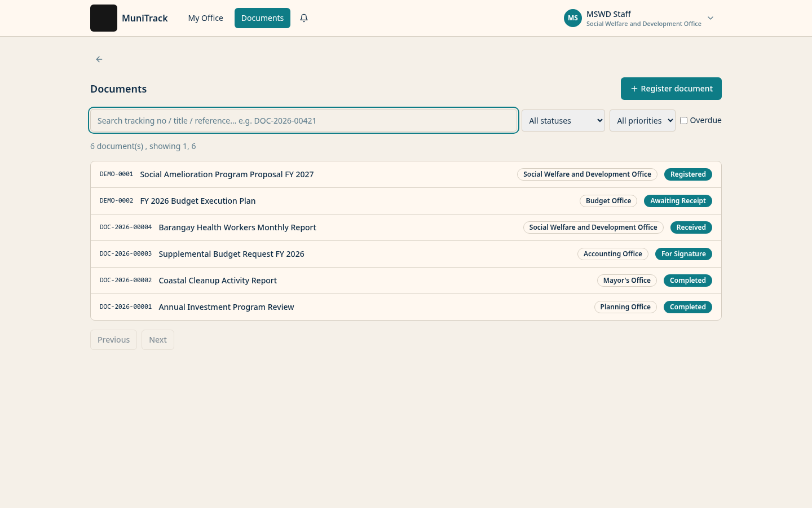Click tracking number DEMO-0001
The image size is (812, 508).
pos(117,174)
